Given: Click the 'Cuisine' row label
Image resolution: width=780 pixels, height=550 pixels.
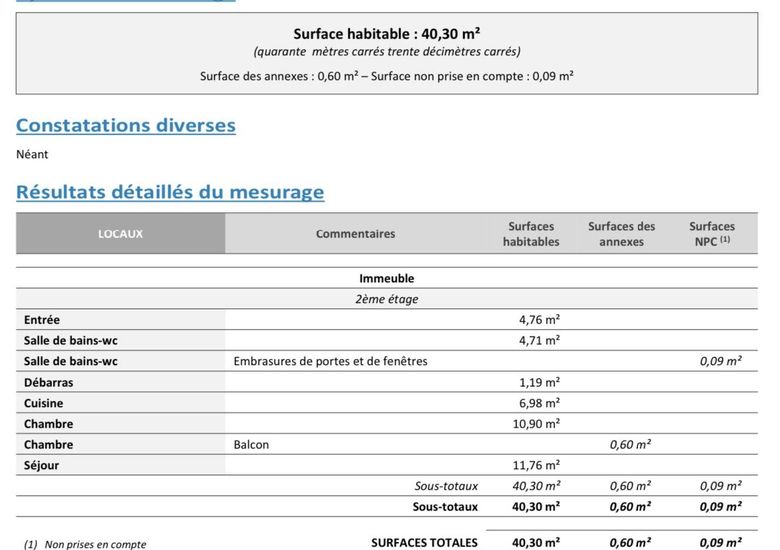Looking at the screenshot, I should (x=44, y=403).
